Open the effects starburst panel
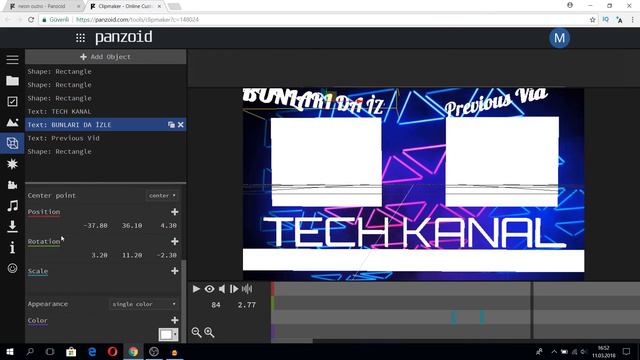 click(12, 164)
